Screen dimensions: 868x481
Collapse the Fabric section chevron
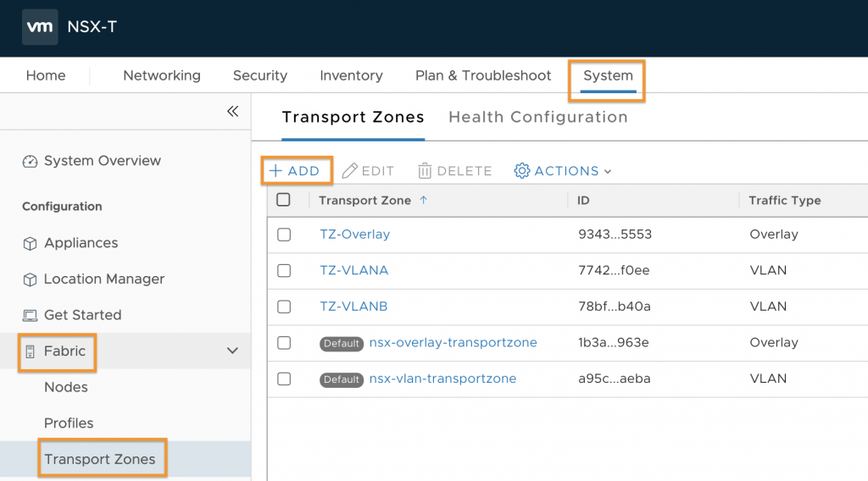point(232,351)
